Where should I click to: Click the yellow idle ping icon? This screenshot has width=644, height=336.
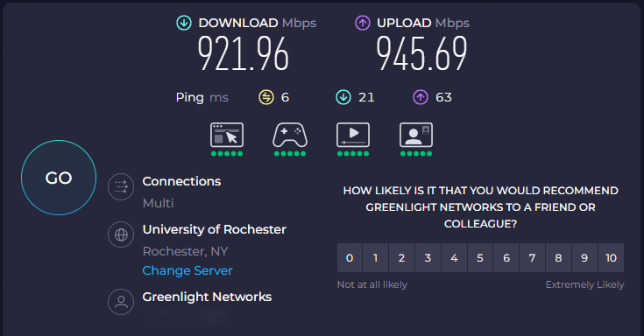(266, 97)
